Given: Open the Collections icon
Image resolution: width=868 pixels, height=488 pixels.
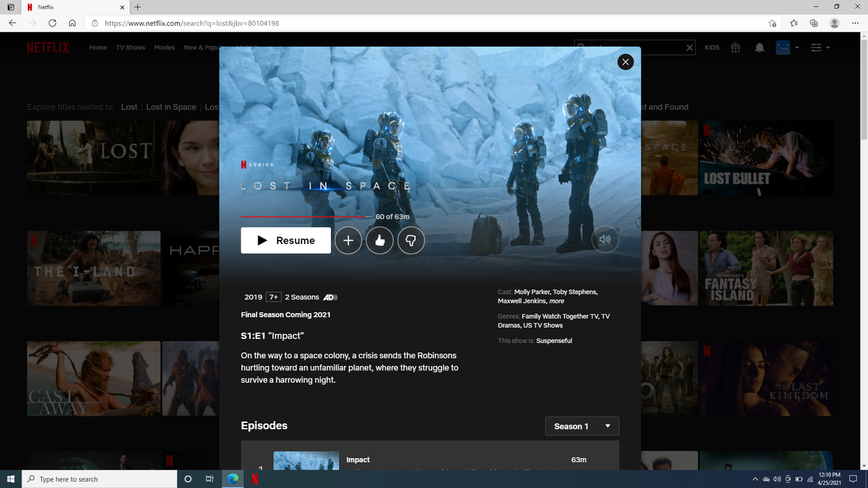Looking at the screenshot, I should [814, 23].
